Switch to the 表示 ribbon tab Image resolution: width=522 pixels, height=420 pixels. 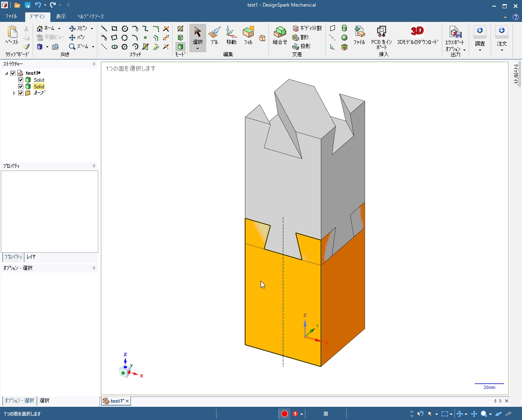pyautogui.click(x=61, y=17)
